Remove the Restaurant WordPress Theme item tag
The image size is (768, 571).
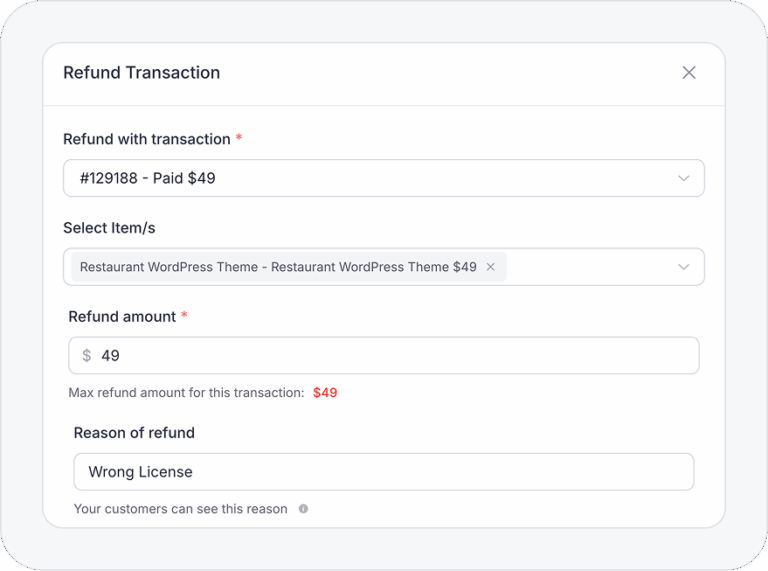(x=491, y=267)
